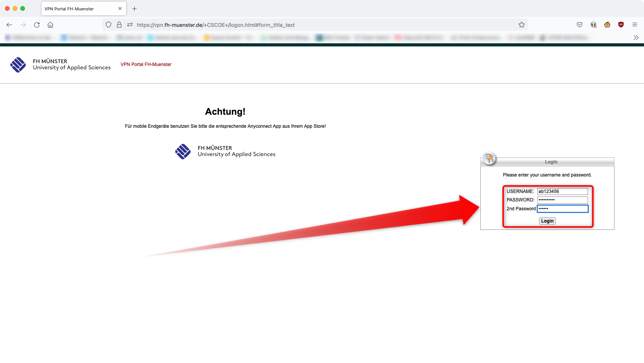
Task: Click the FH Münster logo below Achtung
Action: point(225,151)
